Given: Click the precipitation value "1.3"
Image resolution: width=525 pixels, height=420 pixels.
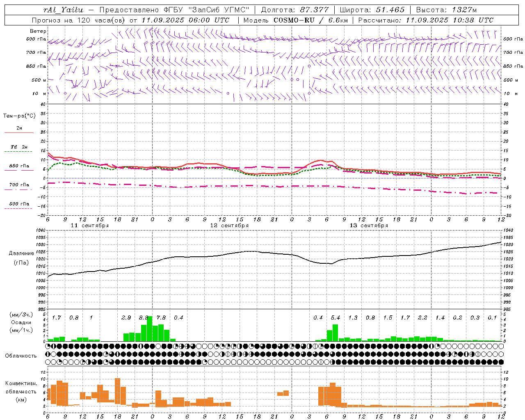Looking at the screenshot, I should click(353, 318).
